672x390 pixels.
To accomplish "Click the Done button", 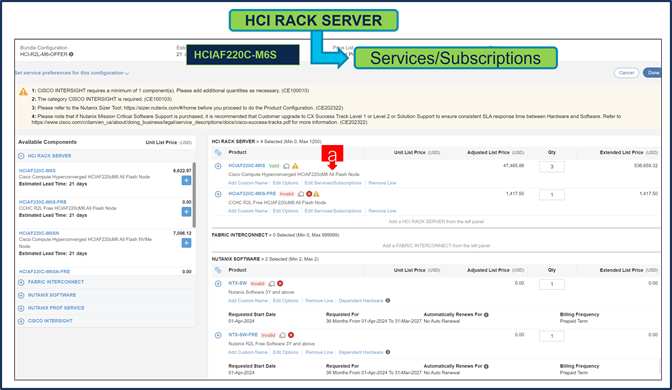I will tap(652, 73).
